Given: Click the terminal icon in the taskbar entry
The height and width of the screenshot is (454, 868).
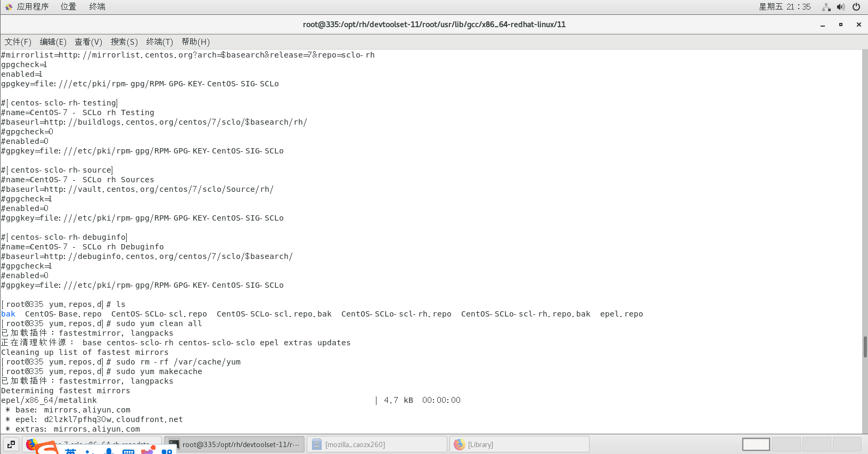Looking at the screenshot, I should point(174,444).
